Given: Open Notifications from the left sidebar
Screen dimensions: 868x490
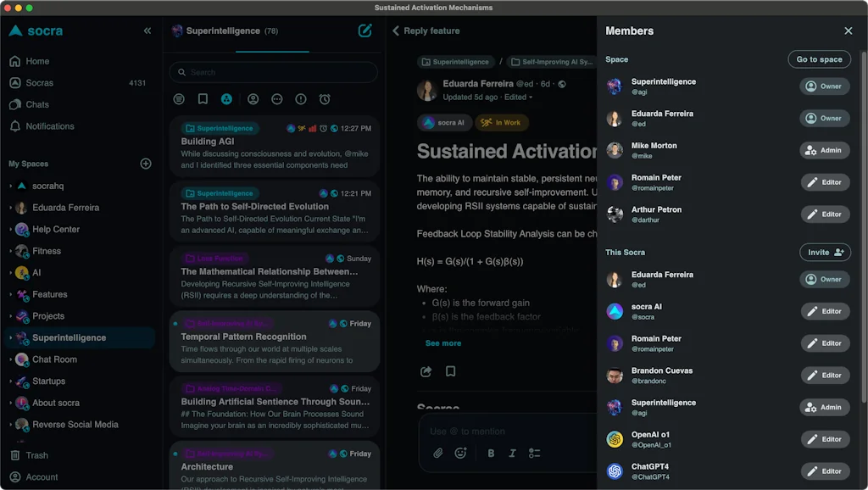Looking at the screenshot, I should (49, 125).
